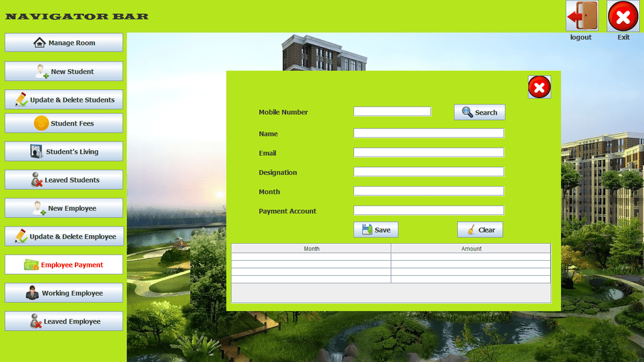Click the person icon on Working Employee
Image resolution: width=644 pixels, height=362 pixels.
click(32, 293)
